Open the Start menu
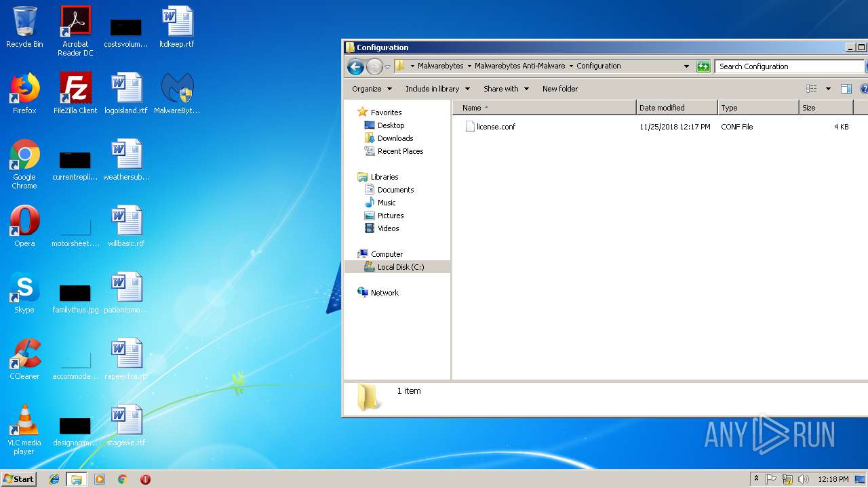The image size is (868, 488). (x=18, y=479)
